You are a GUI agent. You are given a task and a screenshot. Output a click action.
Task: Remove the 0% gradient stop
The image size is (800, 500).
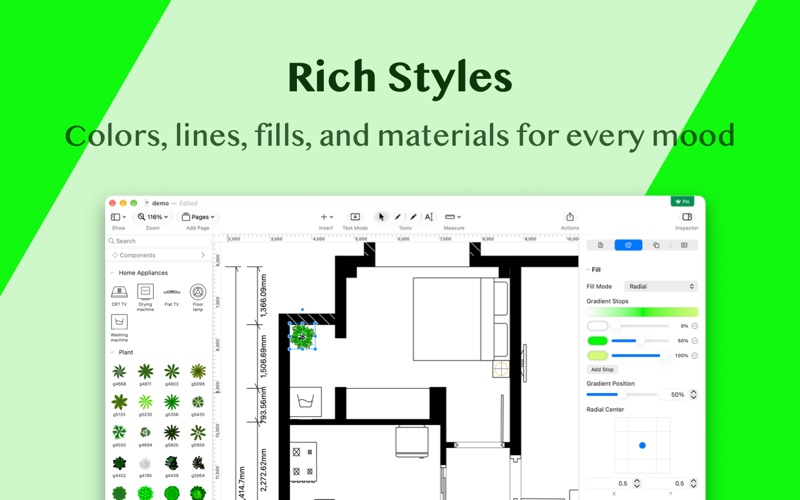tap(694, 326)
